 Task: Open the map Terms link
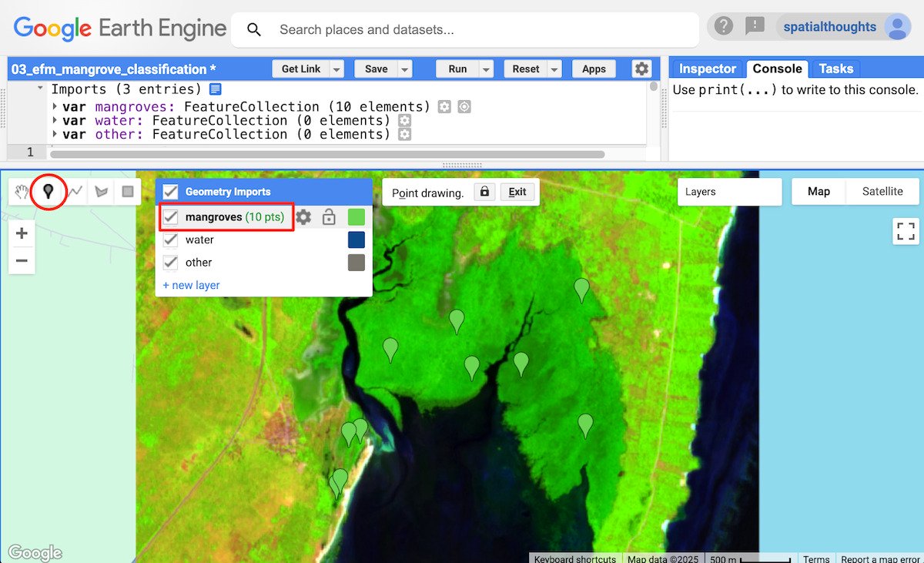coord(816,558)
